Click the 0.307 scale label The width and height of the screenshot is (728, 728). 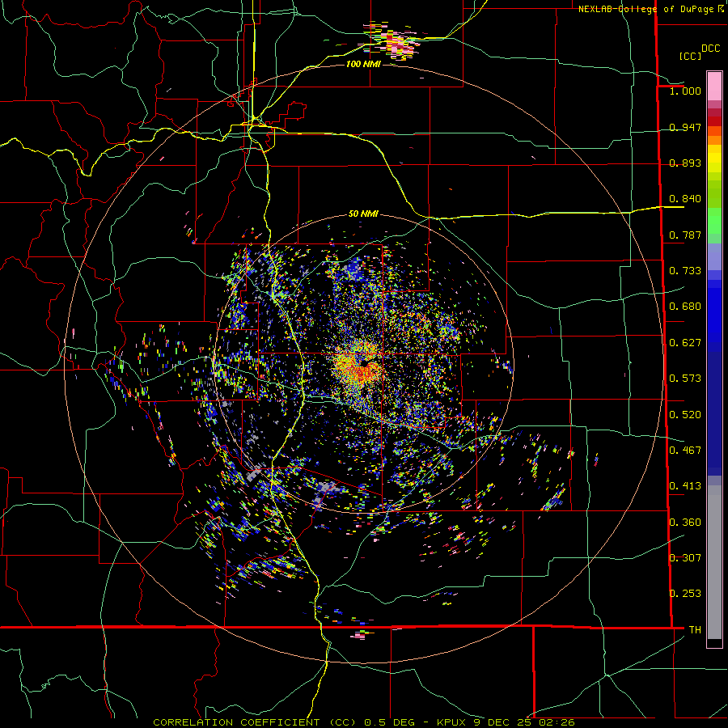click(x=685, y=558)
